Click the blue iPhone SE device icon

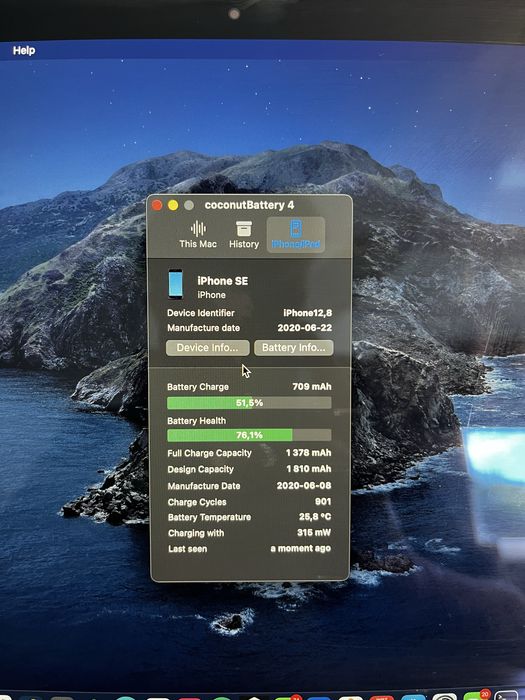pyautogui.click(x=175, y=284)
